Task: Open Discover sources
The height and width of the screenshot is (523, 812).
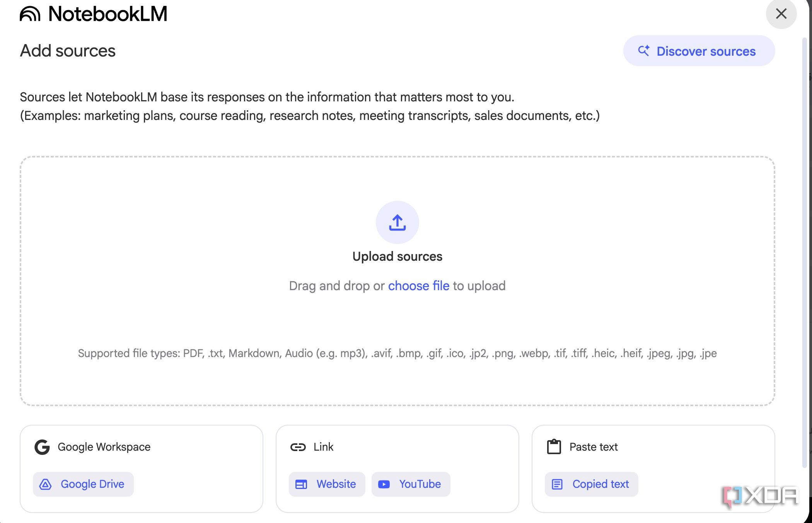Action: point(699,51)
